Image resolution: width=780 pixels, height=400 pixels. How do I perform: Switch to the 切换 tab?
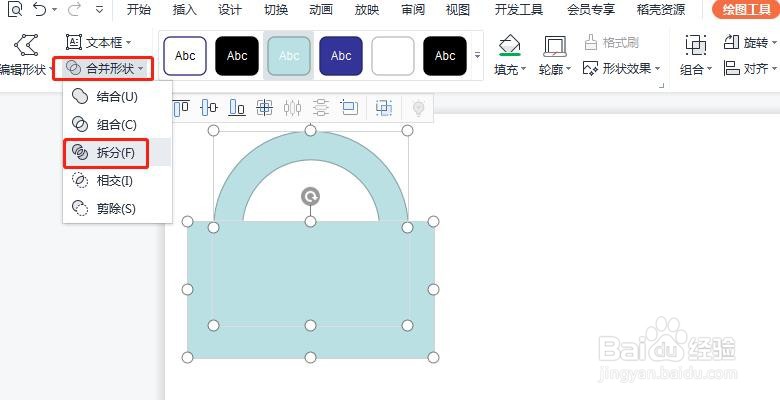pyautogui.click(x=276, y=9)
